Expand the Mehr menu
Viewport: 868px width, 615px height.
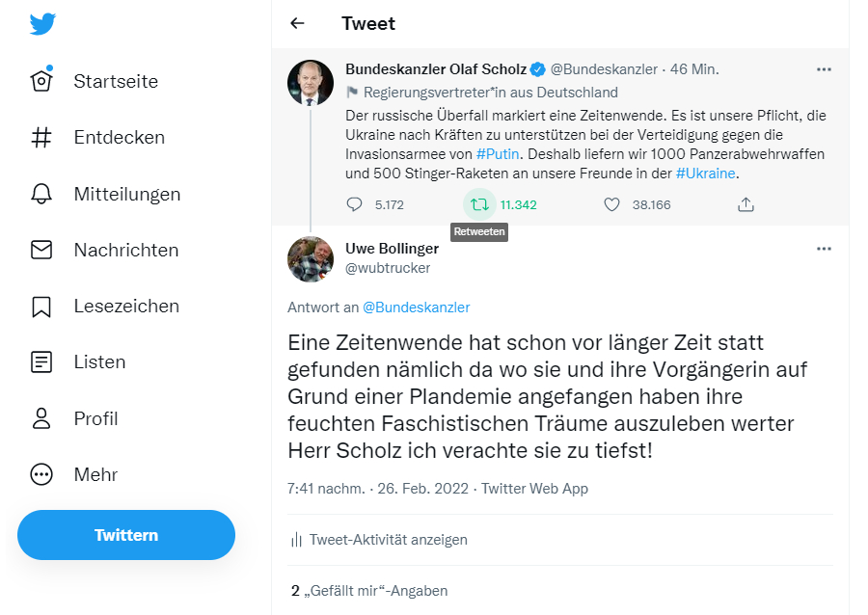(41, 474)
